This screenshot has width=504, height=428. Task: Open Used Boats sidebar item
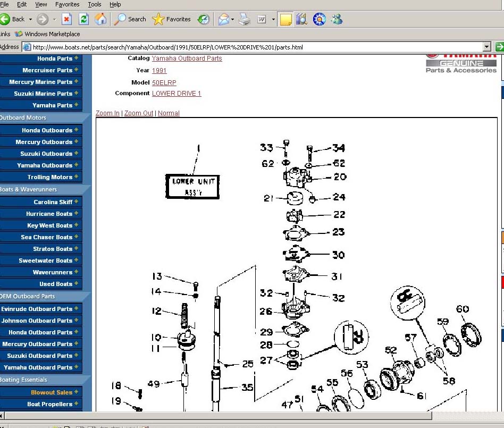tap(41, 284)
